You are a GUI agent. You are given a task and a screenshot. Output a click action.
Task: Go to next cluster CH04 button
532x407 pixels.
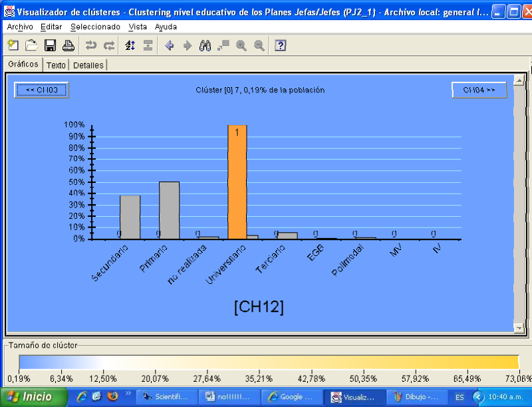click(x=479, y=90)
